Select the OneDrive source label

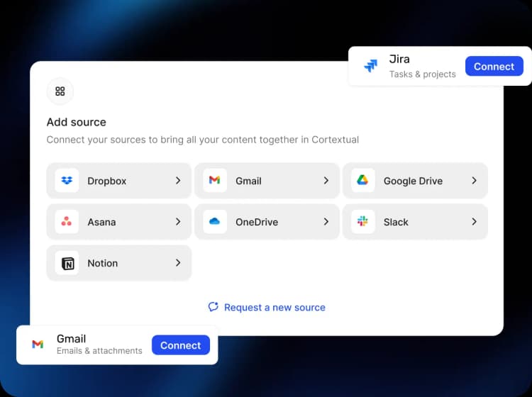tap(257, 222)
